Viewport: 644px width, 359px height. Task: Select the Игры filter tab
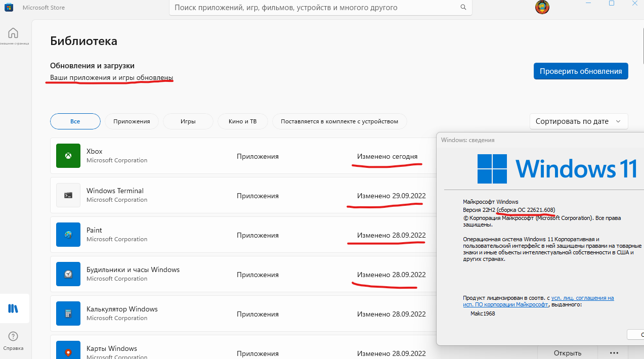pos(188,121)
